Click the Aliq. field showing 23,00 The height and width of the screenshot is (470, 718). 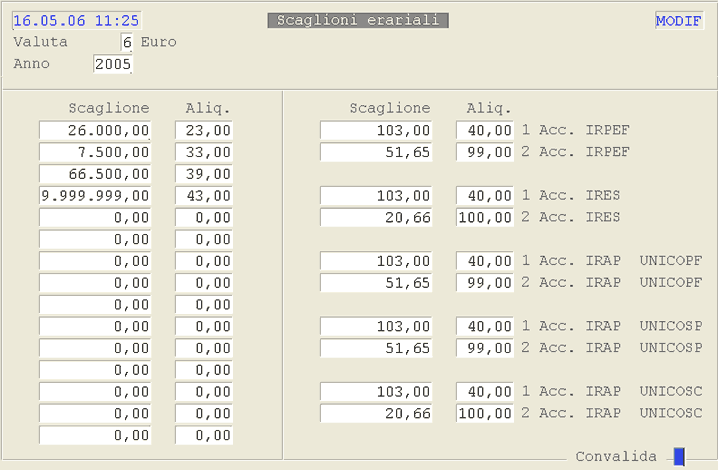coord(204,130)
